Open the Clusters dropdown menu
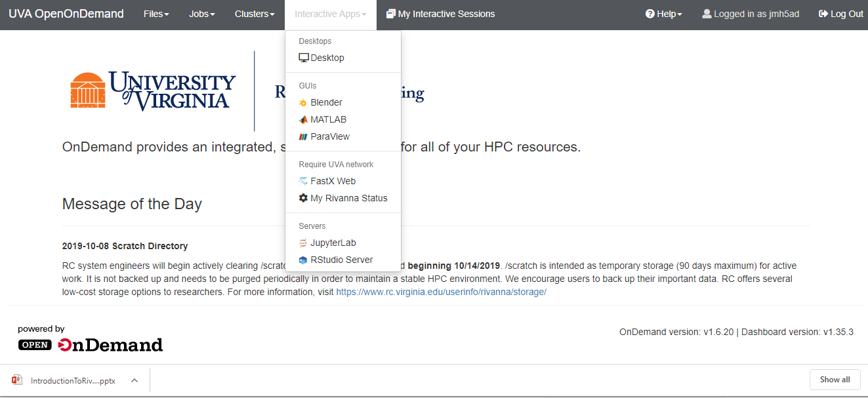This screenshot has width=868, height=398. 255,14
